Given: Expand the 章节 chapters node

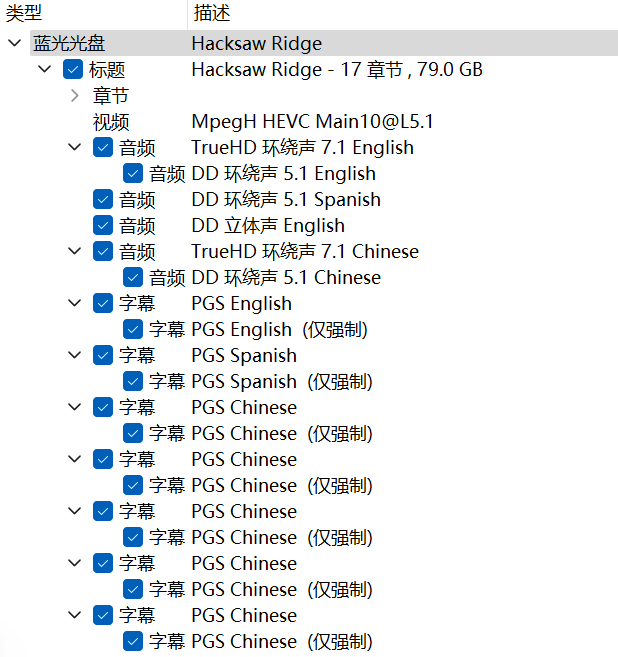Looking at the screenshot, I should point(75,96).
